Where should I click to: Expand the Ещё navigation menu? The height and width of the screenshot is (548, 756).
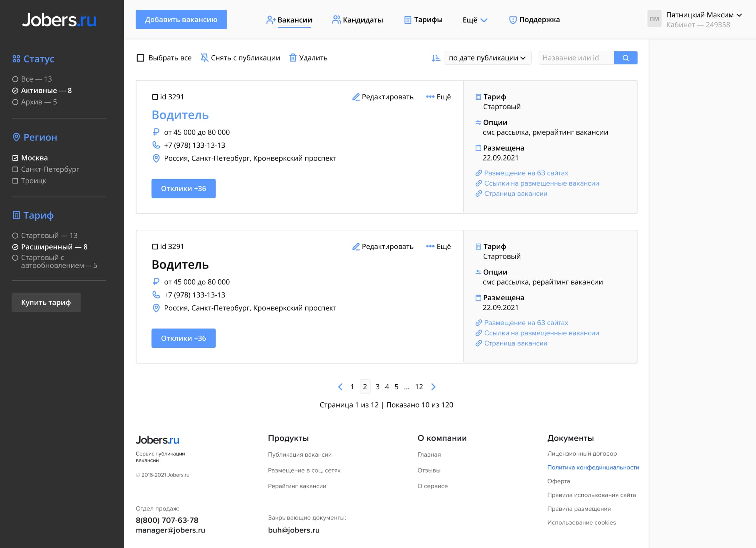click(475, 20)
